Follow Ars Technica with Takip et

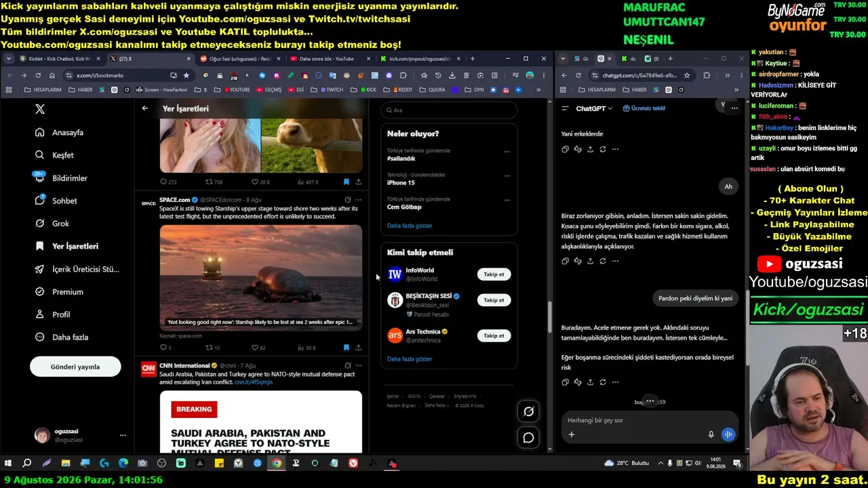click(494, 335)
